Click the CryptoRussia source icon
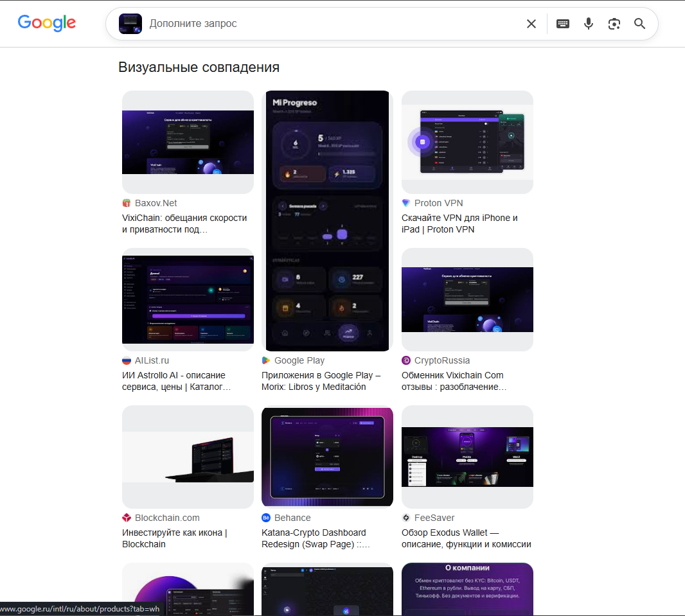The height and width of the screenshot is (616, 685). point(406,360)
